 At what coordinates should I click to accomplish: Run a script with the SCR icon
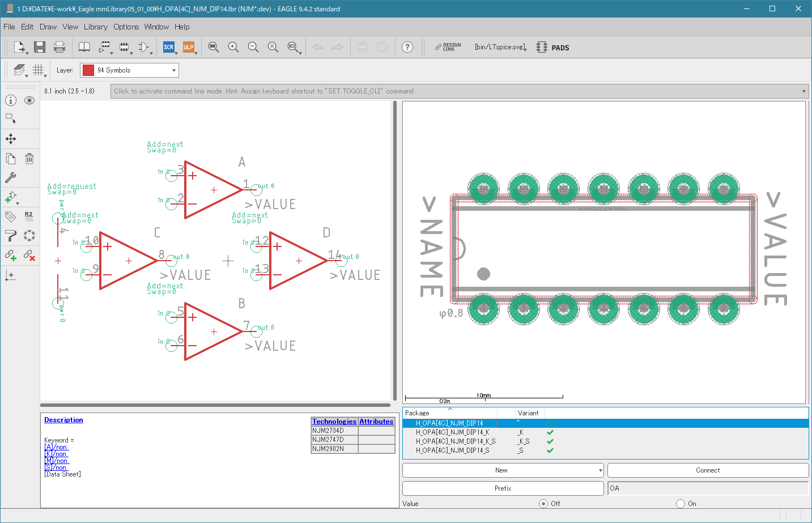(x=169, y=48)
